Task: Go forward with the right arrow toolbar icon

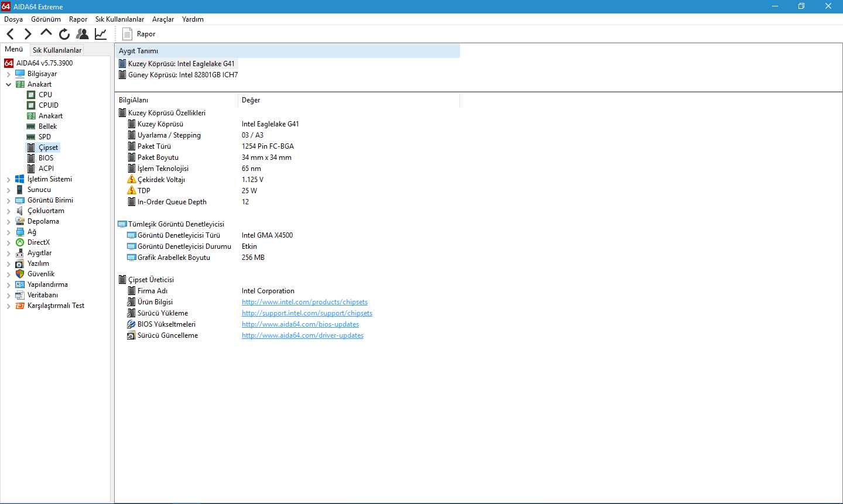Action: (x=28, y=34)
